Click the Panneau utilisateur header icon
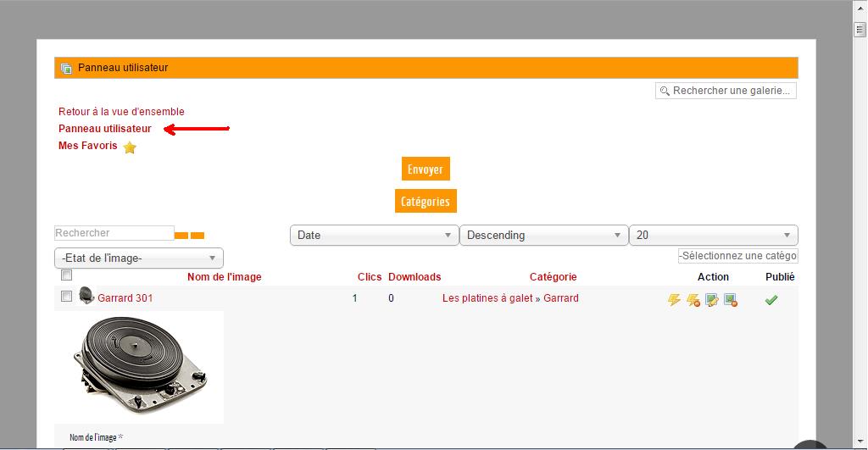Image resolution: width=868 pixels, height=450 pixels. click(66, 68)
